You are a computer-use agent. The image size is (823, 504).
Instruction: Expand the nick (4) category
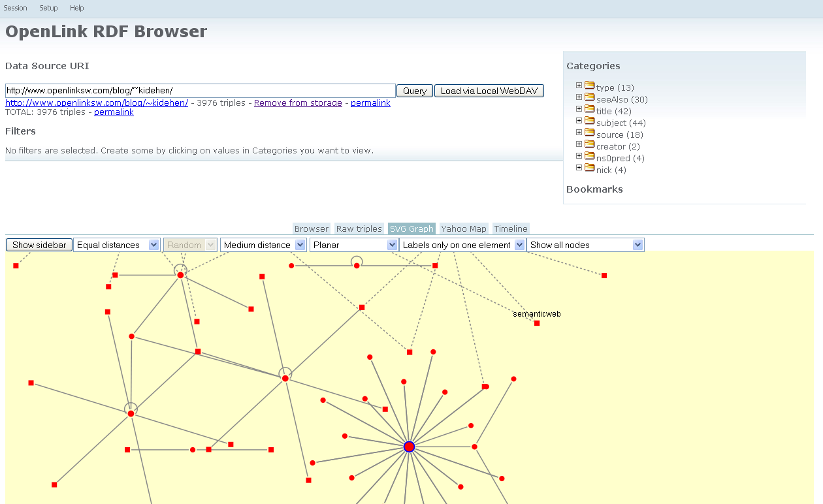[579, 167]
